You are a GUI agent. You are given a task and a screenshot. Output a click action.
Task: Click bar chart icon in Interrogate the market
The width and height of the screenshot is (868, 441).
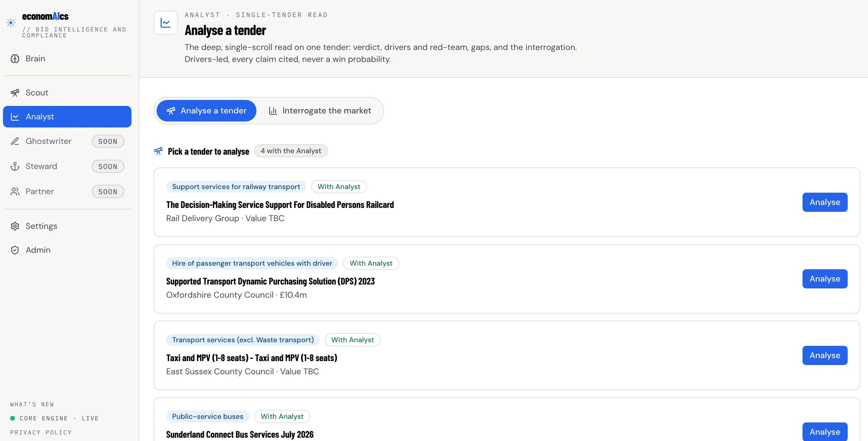coord(273,111)
